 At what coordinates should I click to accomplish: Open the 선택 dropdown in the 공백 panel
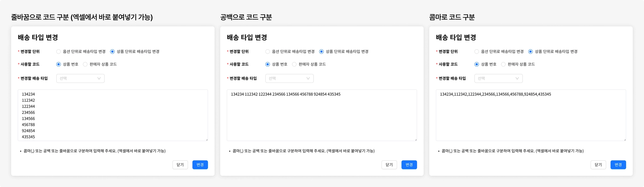(x=289, y=78)
